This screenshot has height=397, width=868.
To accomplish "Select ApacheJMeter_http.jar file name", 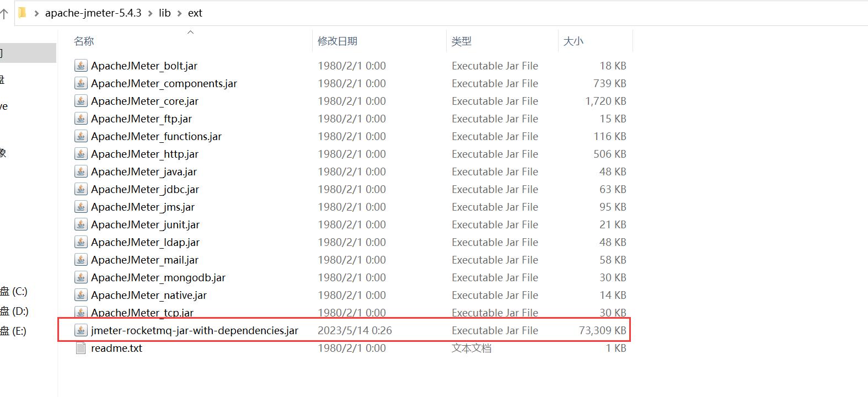I will [145, 154].
